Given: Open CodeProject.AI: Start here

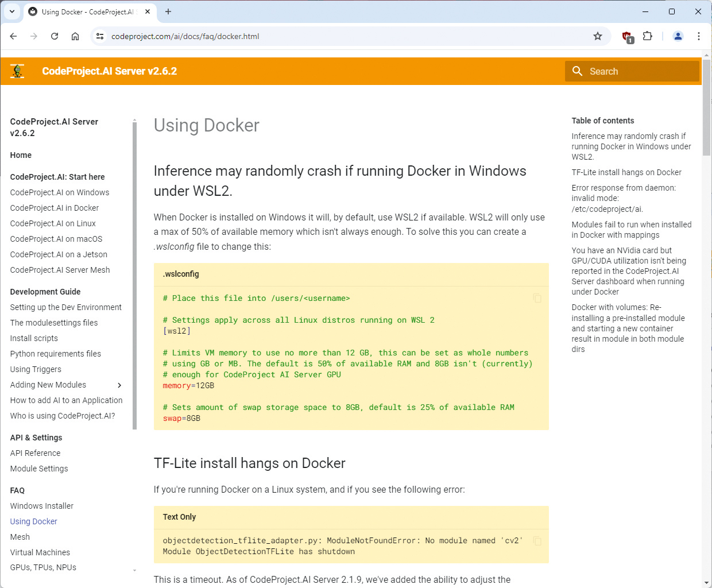Looking at the screenshot, I should [57, 177].
